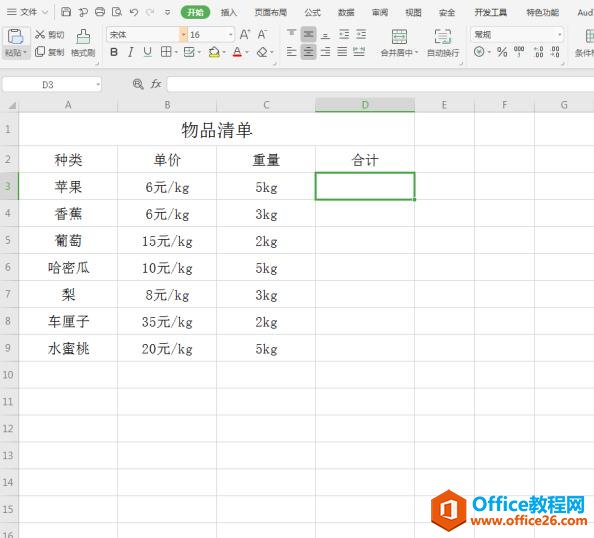Select the Format Painter (格式刷) tool

tap(83, 43)
